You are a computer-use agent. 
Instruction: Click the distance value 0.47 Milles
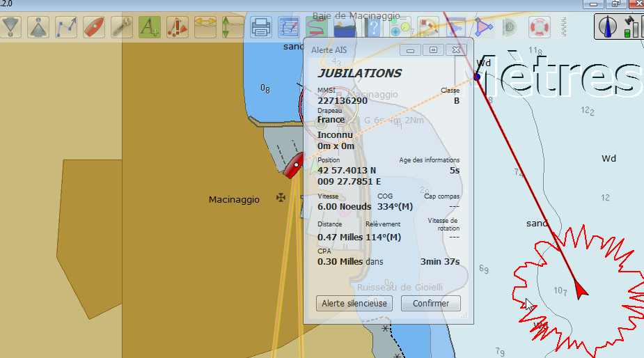pos(340,238)
